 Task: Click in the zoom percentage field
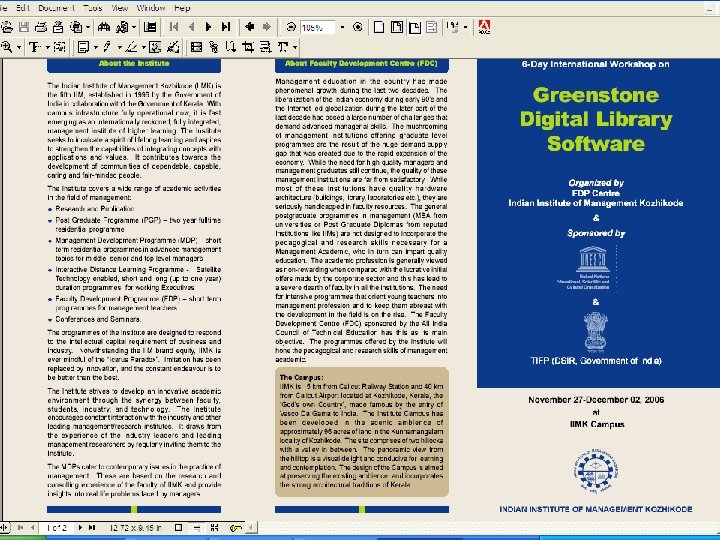click(318, 28)
